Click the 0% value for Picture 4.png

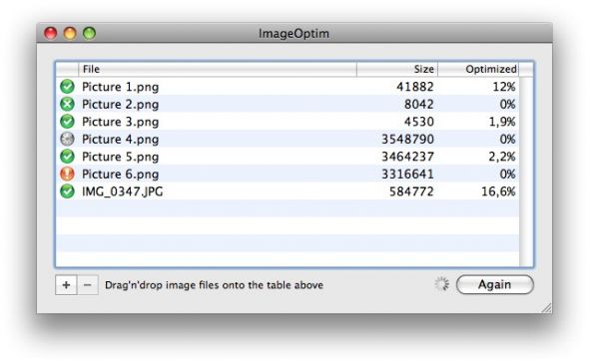coord(507,140)
